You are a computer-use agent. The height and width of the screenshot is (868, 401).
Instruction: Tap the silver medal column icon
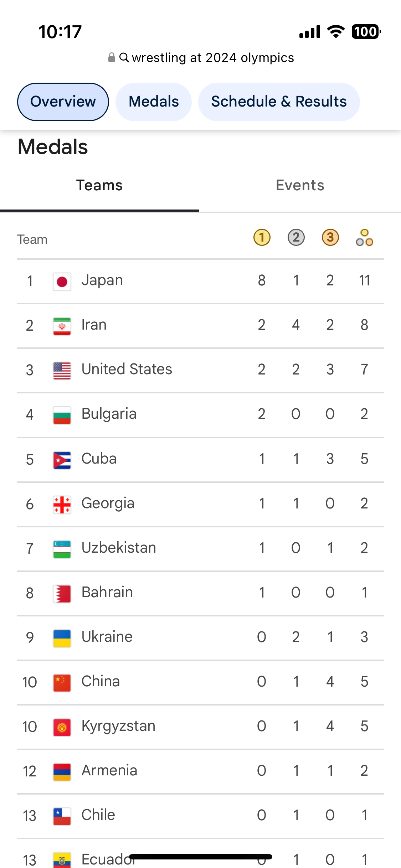coord(296,238)
